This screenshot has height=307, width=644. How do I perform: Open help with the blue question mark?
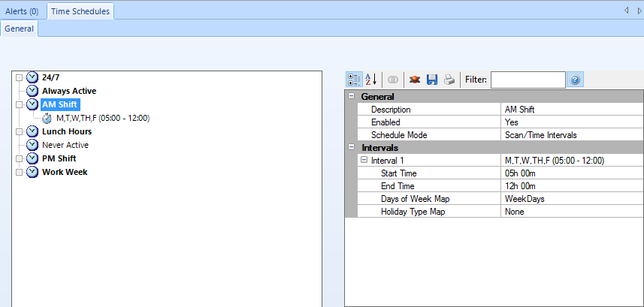[x=575, y=80]
